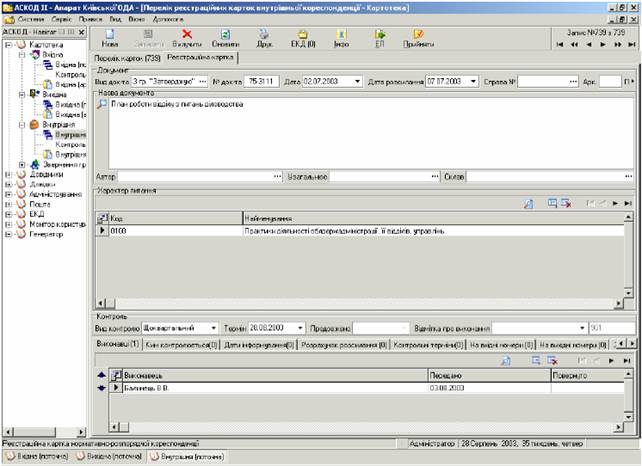Click the navigation panel horizontal scrollbar
642x466 pixels.
[45, 432]
